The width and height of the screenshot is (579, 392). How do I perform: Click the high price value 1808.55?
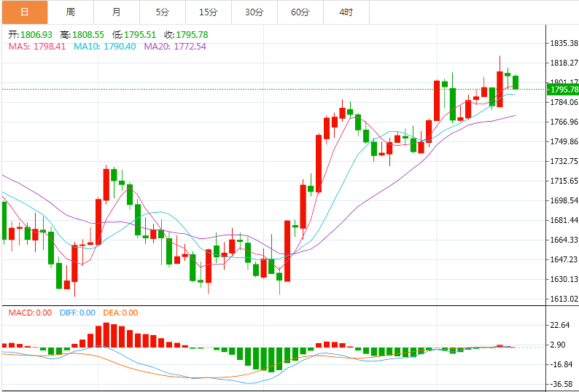(x=88, y=35)
